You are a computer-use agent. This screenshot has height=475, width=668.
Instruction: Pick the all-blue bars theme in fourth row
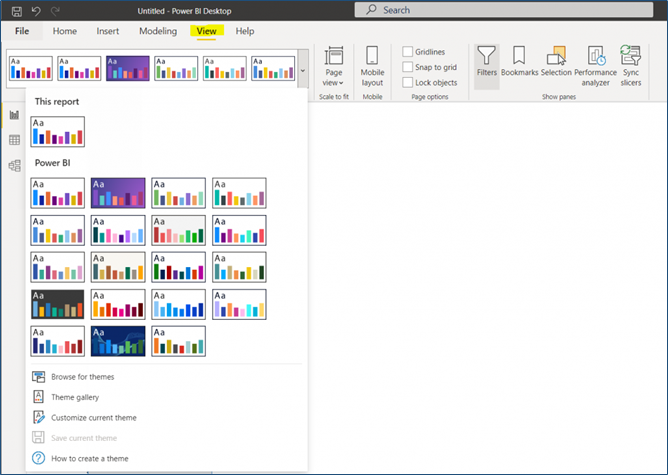pyautogui.click(x=179, y=304)
